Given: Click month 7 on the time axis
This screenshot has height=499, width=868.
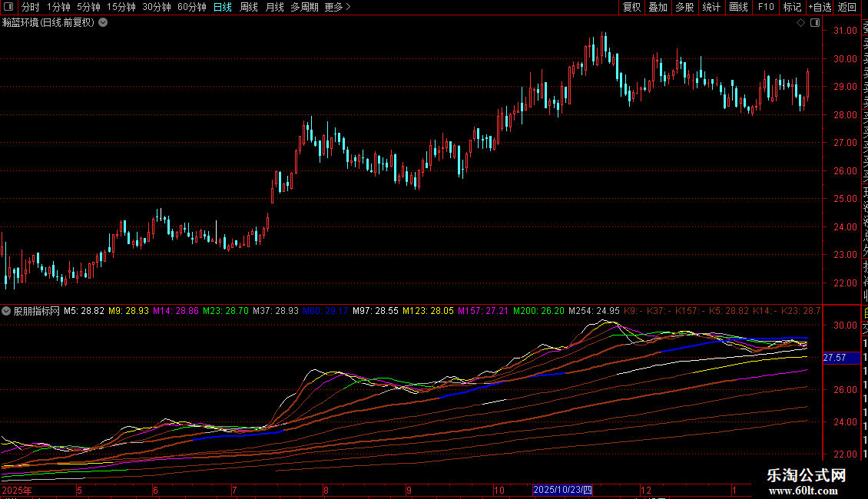Looking at the screenshot, I should 235,490.
